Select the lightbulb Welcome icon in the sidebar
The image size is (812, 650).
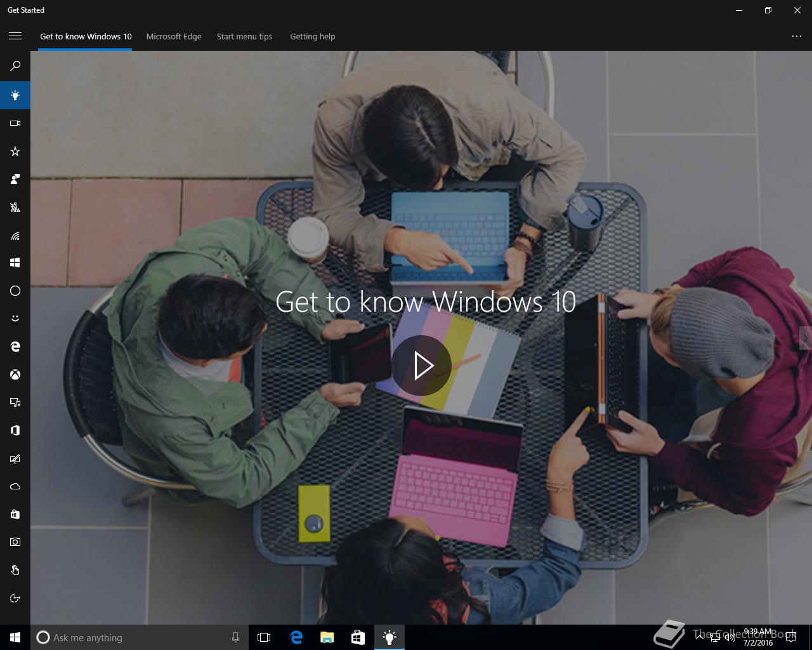tap(15, 95)
